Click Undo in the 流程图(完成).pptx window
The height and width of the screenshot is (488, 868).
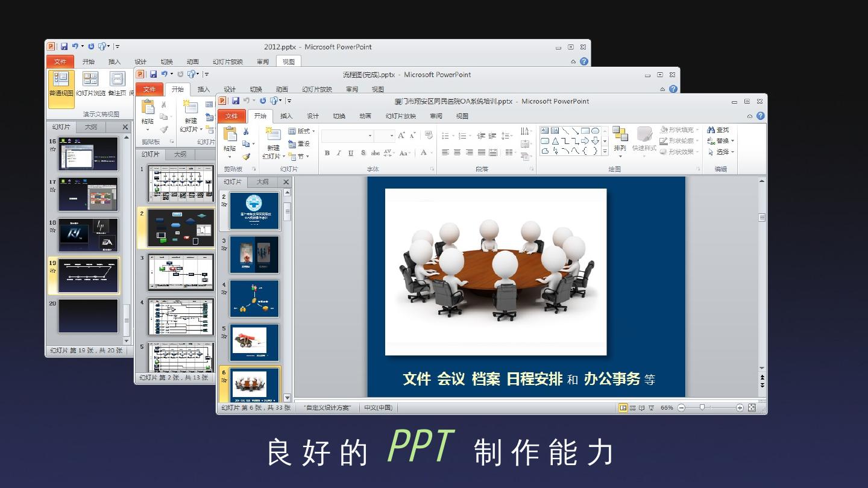pos(163,74)
